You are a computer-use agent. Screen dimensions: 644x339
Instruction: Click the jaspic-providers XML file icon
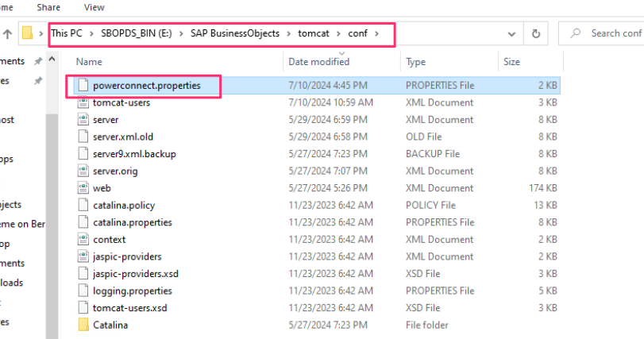(x=83, y=256)
